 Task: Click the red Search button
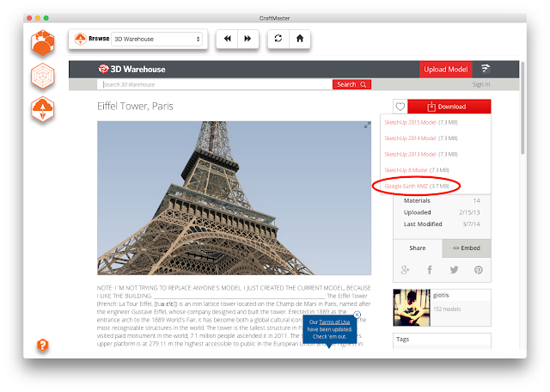(x=351, y=84)
